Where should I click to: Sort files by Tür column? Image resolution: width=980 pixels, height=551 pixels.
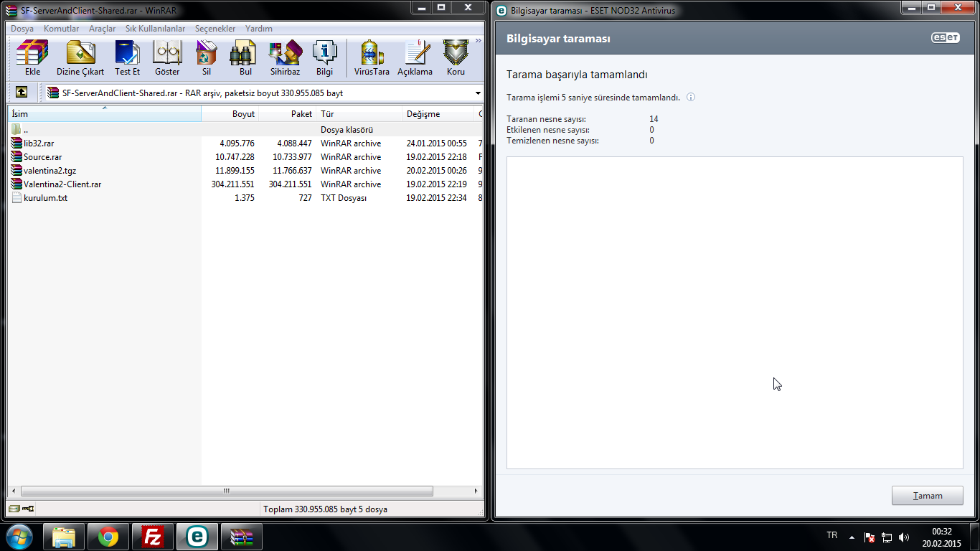(x=359, y=114)
